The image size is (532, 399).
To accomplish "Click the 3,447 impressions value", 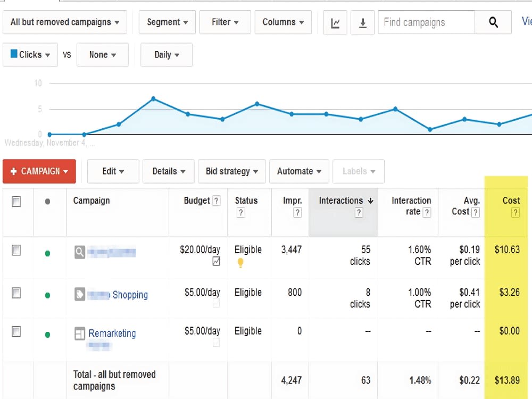I will coord(291,250).
